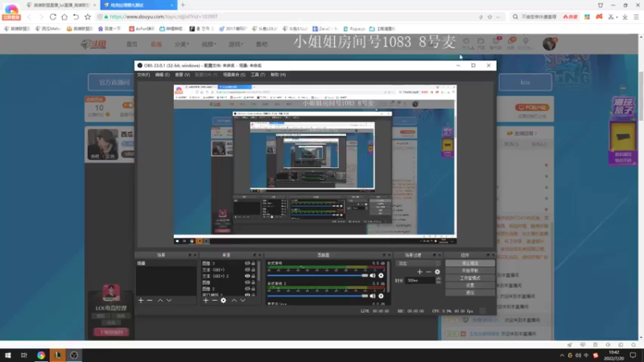The height and width of the screenshot is (362, 644).
Task: Show hidden system tray icons chevron
Action: 561,355
